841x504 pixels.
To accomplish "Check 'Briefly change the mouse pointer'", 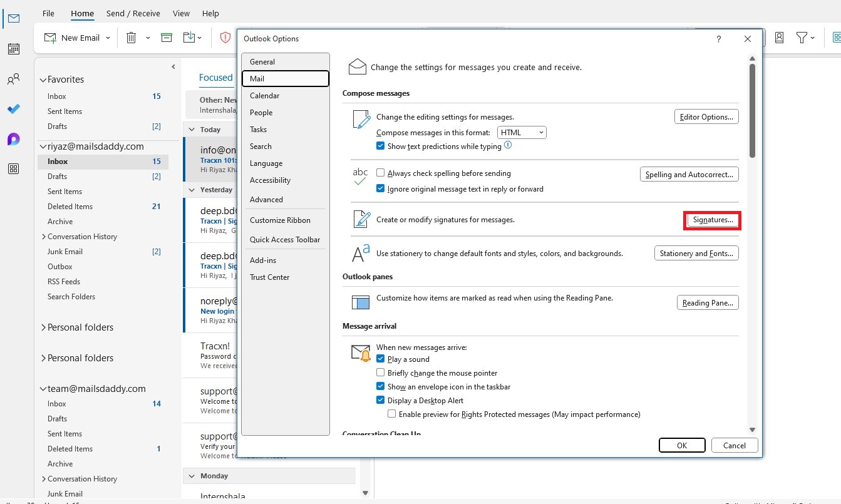I will pos(380,373).
